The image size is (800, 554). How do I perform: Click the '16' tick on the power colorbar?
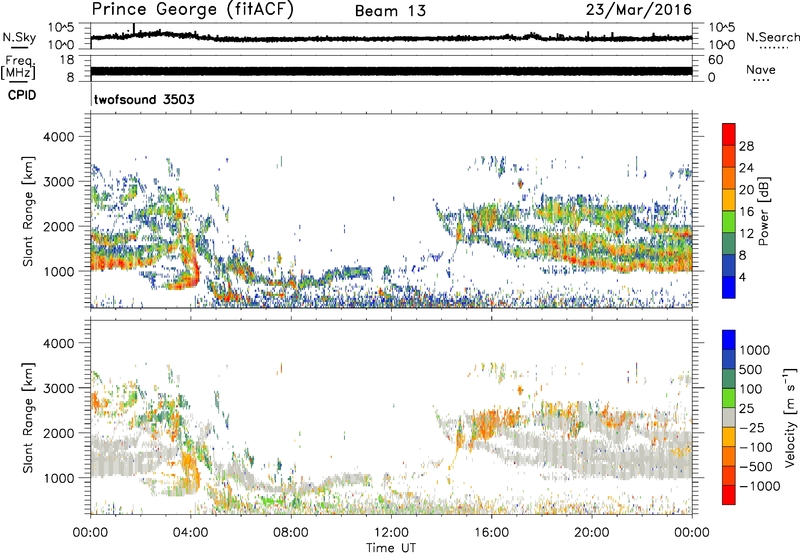(x=746, y=212)
